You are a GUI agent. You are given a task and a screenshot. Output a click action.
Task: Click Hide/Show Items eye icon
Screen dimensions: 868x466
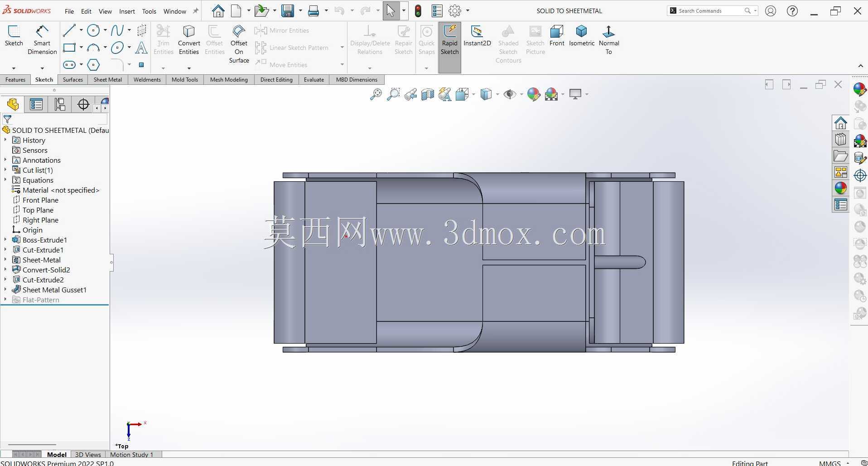pyautogui.click(x=510, y=94)
